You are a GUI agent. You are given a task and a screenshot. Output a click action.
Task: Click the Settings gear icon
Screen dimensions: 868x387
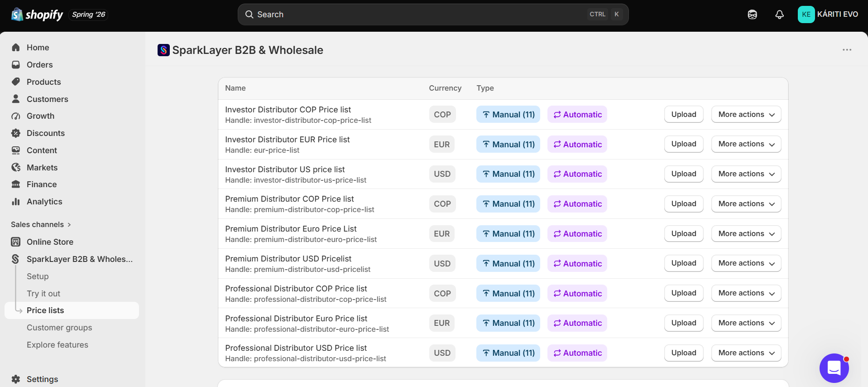click(16, 379)
